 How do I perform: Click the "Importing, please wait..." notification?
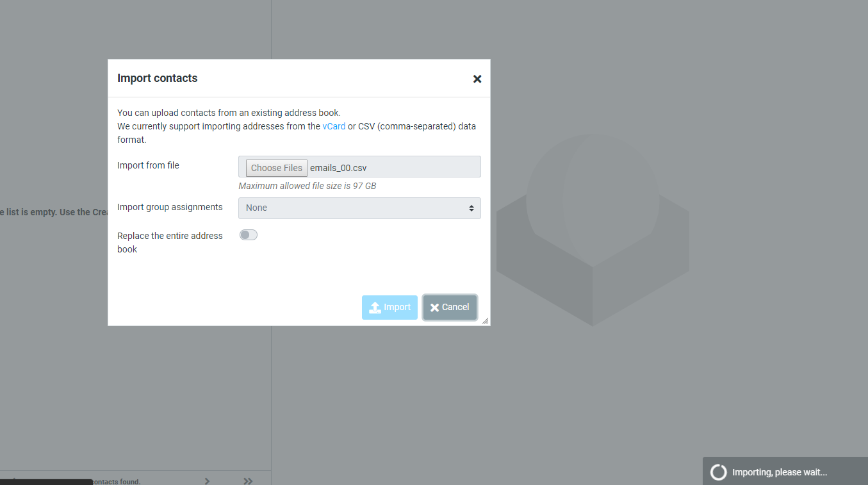tap(778, 472)
